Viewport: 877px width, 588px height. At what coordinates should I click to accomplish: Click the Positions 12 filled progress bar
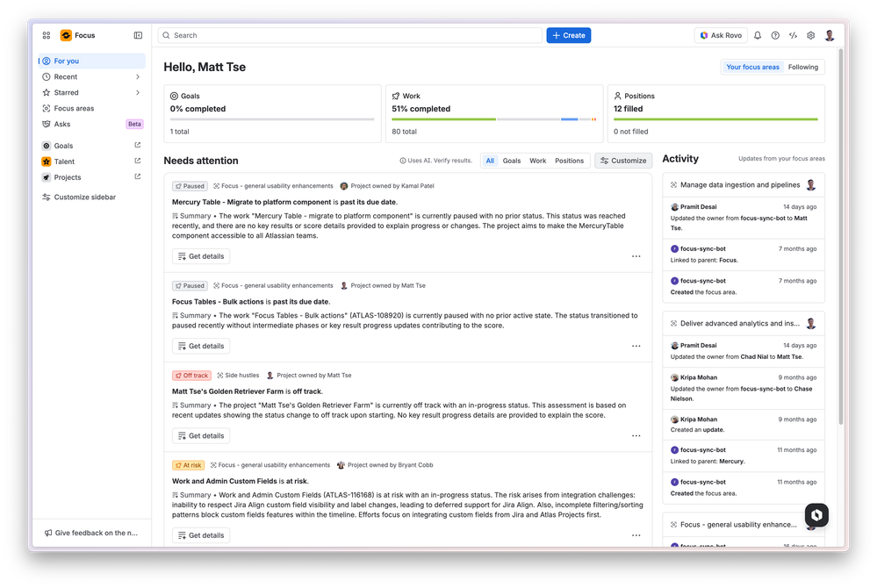coord(715,119)
